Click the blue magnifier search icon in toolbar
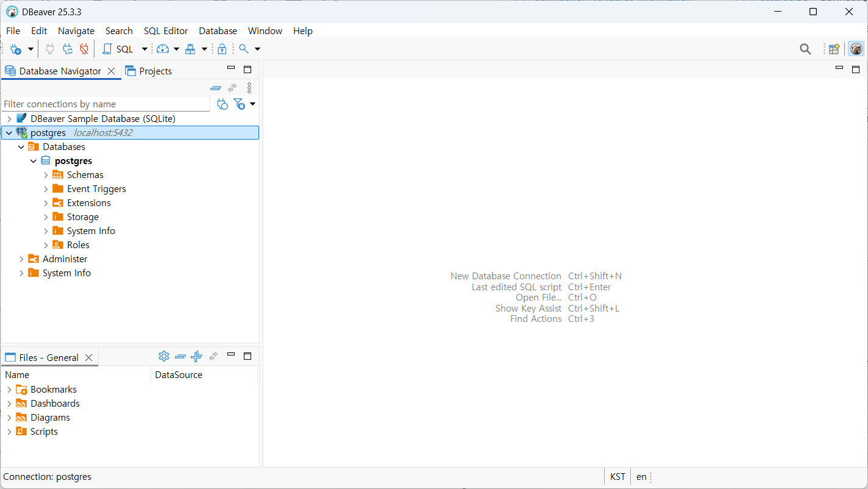868x489 pixels. click(243, 49)
